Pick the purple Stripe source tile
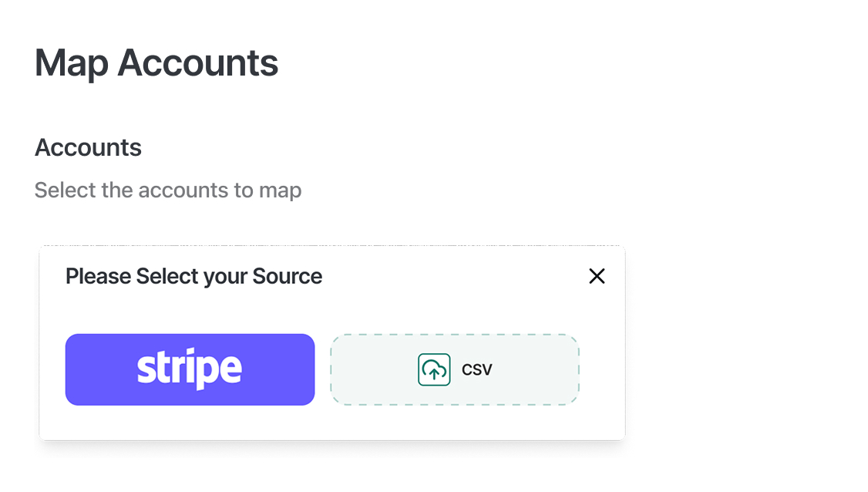Screen dimensions: 868x492 190,369
